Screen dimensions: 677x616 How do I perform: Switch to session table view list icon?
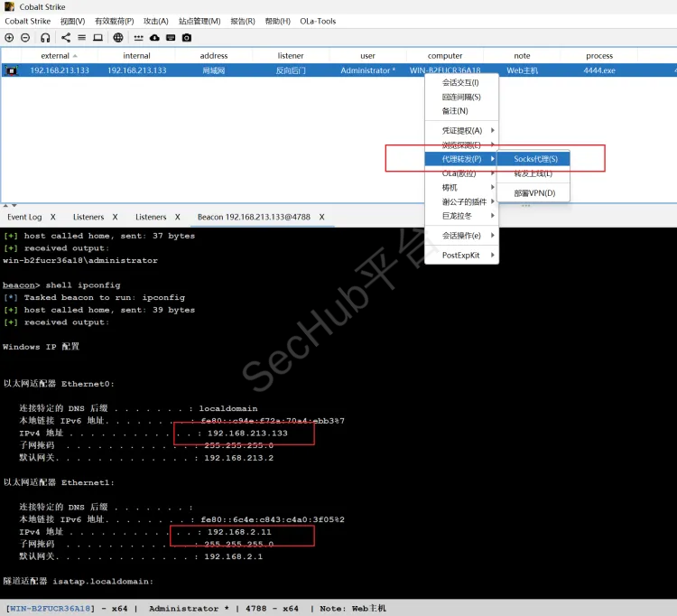coord(81,38)
